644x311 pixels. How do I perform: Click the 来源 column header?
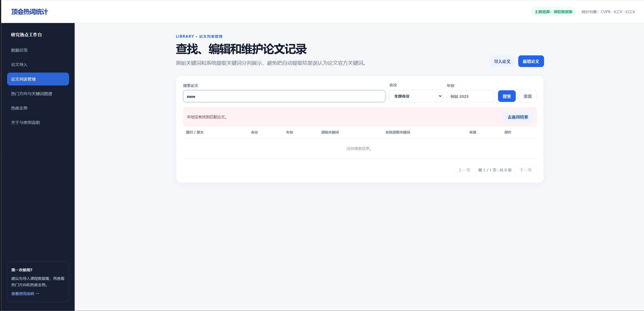click(x=473, y=132)
